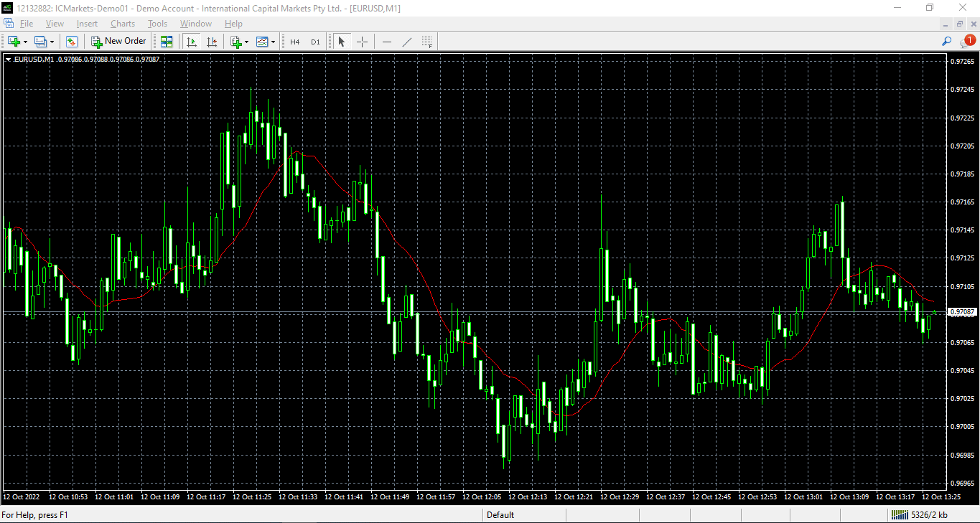This screenshot has width=980, height=523.
Task: Toggle Auto Scroll chart mode
Action: pyautogui.click(x=192, y=42)
